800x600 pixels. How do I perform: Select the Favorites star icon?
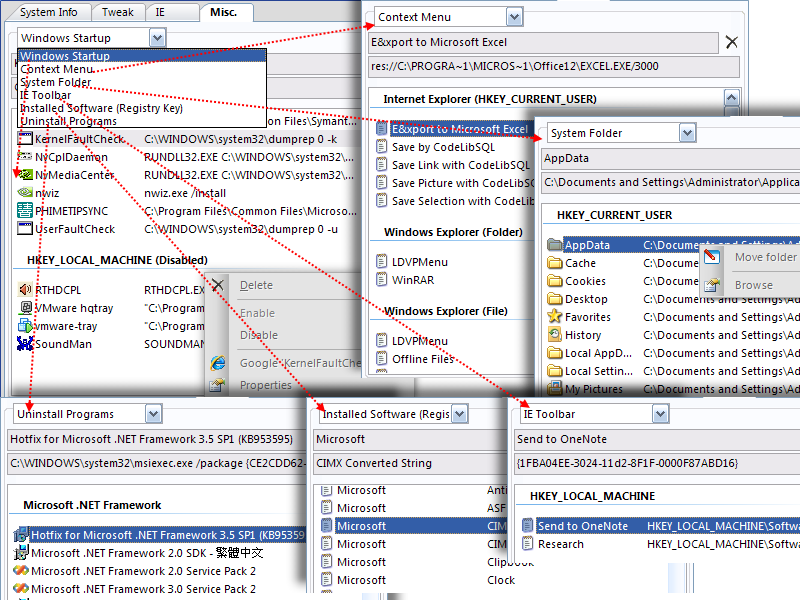pyautogui.click(x=555, y=316)
